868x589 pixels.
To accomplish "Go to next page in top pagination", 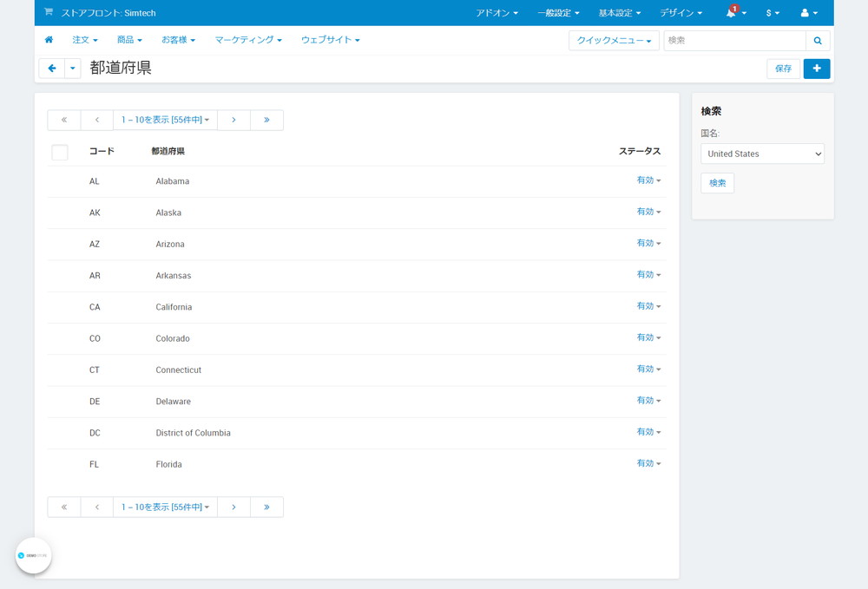I will 233,120.
